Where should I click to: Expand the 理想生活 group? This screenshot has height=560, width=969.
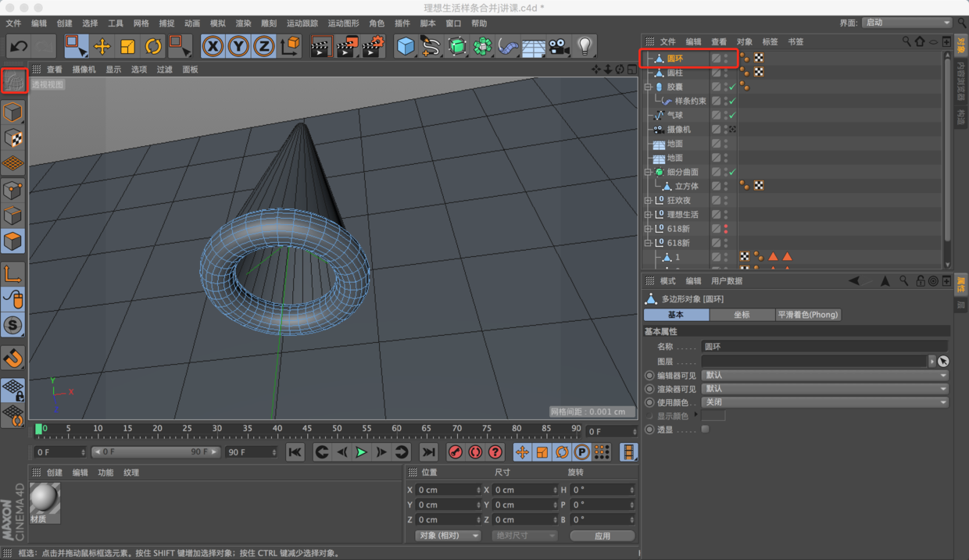pyautogui.click(x=648, y=215)
